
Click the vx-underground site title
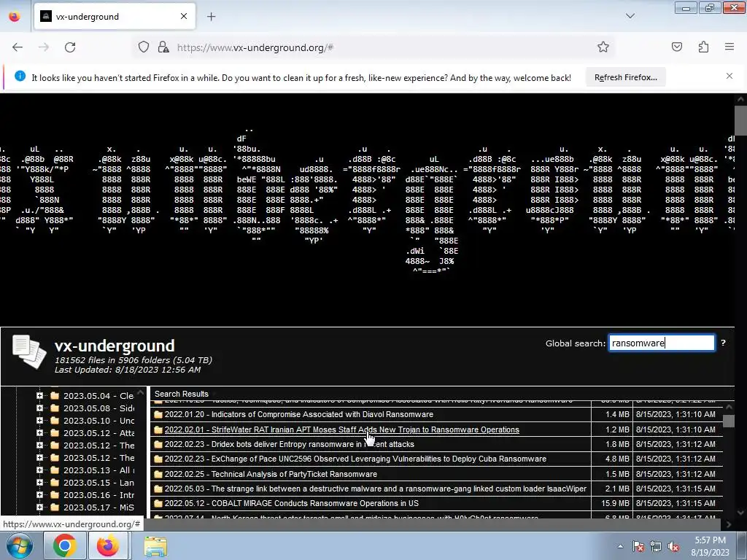click(x=115, y=346)
